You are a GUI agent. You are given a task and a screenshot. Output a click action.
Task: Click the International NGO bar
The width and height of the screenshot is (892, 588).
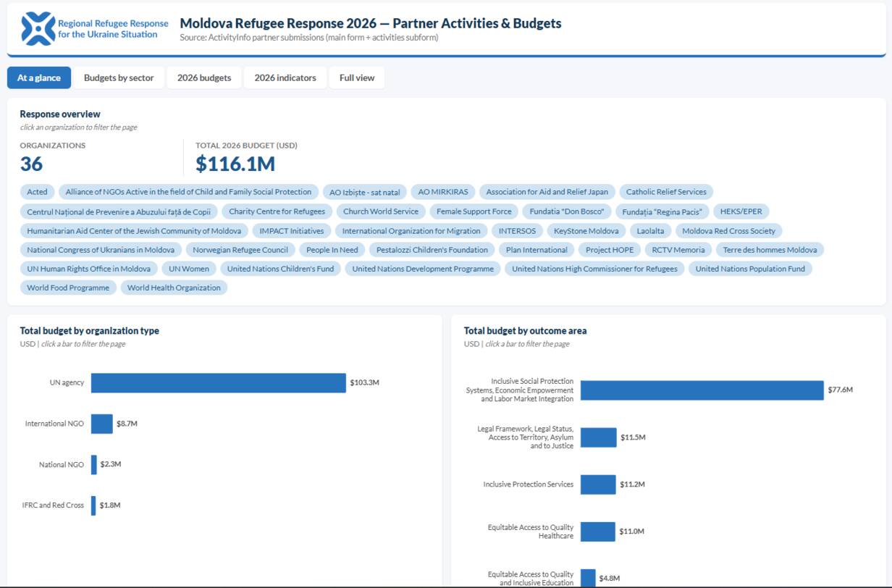pos(102,424)
